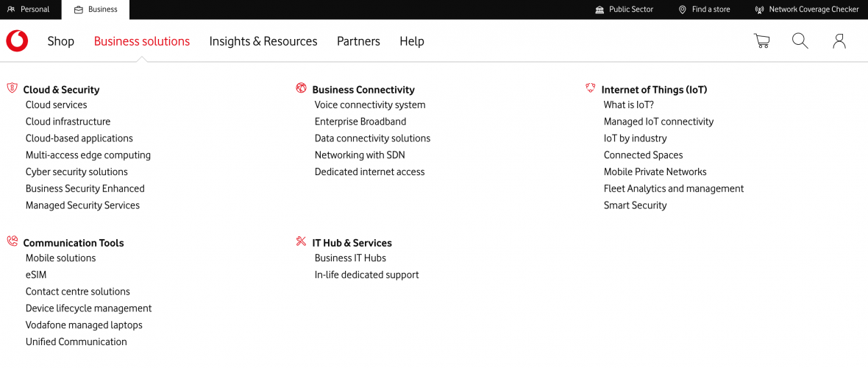Open Communication Tools heading
Viewport: 868px width, 368px height.
(74, 243)
